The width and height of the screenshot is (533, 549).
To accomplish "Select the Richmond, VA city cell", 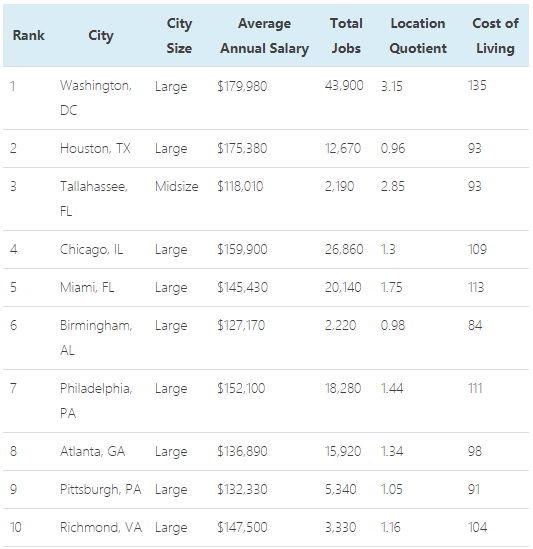I will click(x=101, y=527).
